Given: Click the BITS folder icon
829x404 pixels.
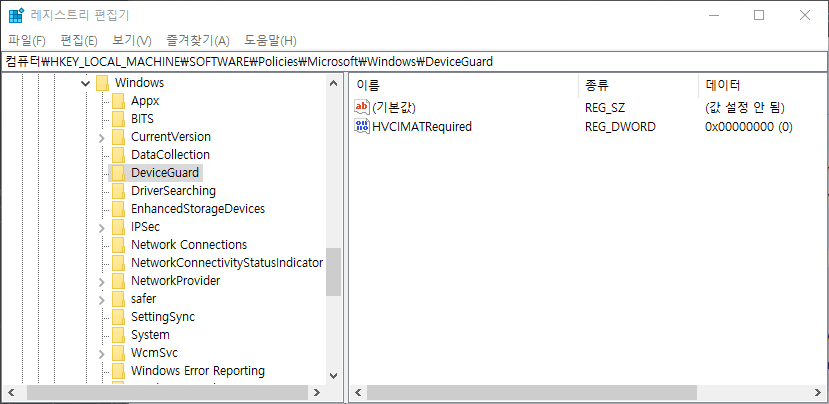Looking at the screenshot, I should coord(118,118).
